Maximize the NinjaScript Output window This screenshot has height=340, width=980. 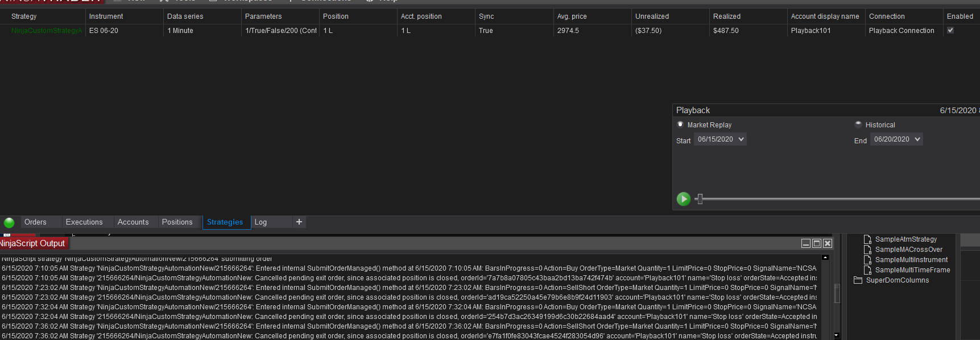817,243
